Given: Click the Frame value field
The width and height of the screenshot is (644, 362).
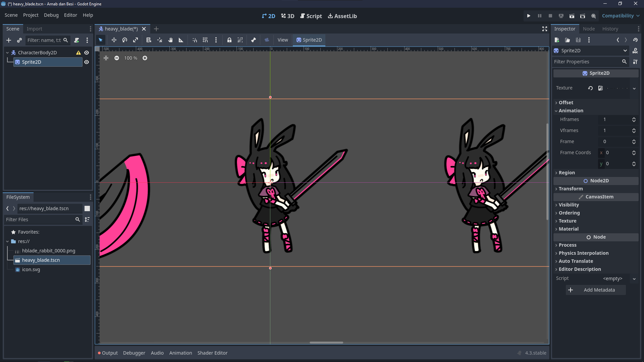Looking at the screenshot, I should pos(617,141).
